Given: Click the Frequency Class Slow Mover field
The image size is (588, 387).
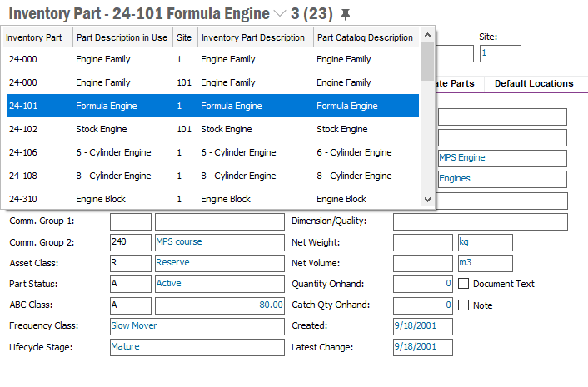Looking at the screenshot, I should (197, 325).
